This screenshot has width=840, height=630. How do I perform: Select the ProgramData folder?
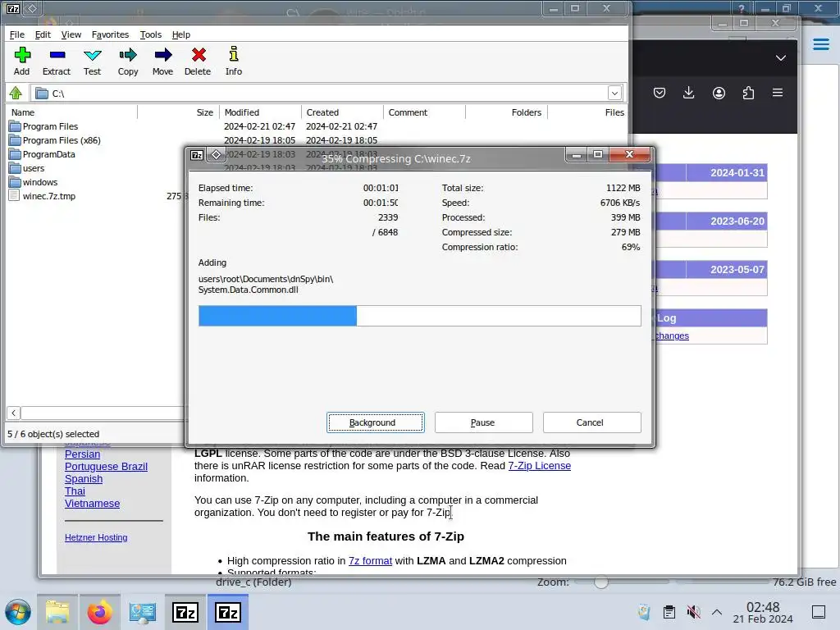(x=43, y=154)
